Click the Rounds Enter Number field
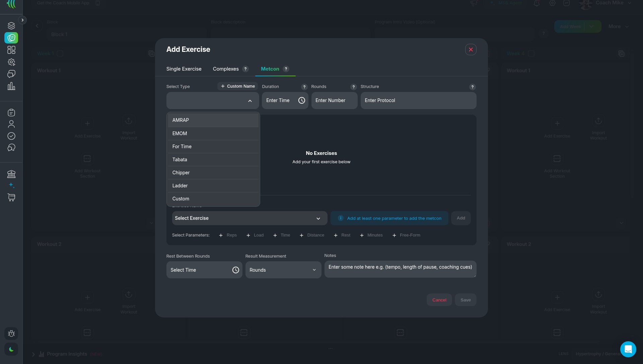643x364 pixels. click(x=334, y=101)
